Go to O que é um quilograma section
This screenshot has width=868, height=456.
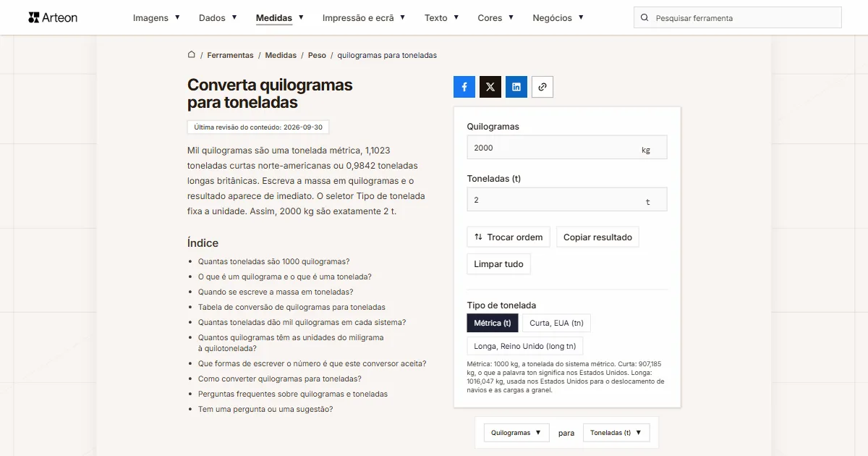tap(285, 276)
